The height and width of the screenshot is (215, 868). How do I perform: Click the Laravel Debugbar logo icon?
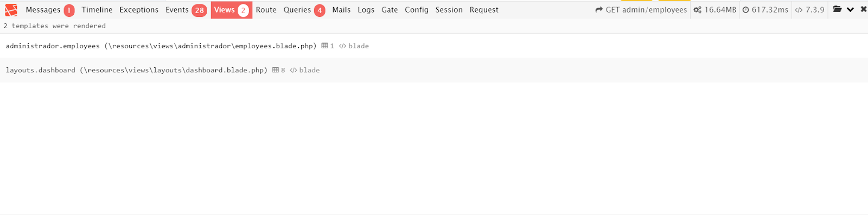pyautogui.click(x=11, y=10)
